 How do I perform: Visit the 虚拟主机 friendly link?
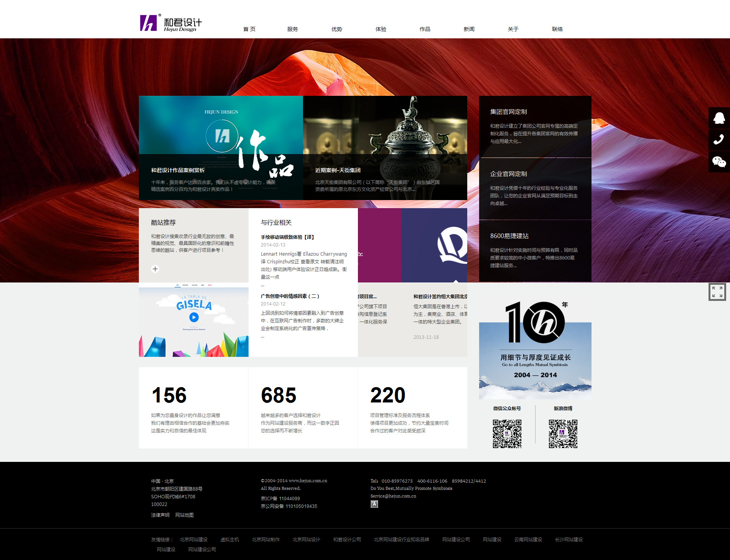pos(229,540)
